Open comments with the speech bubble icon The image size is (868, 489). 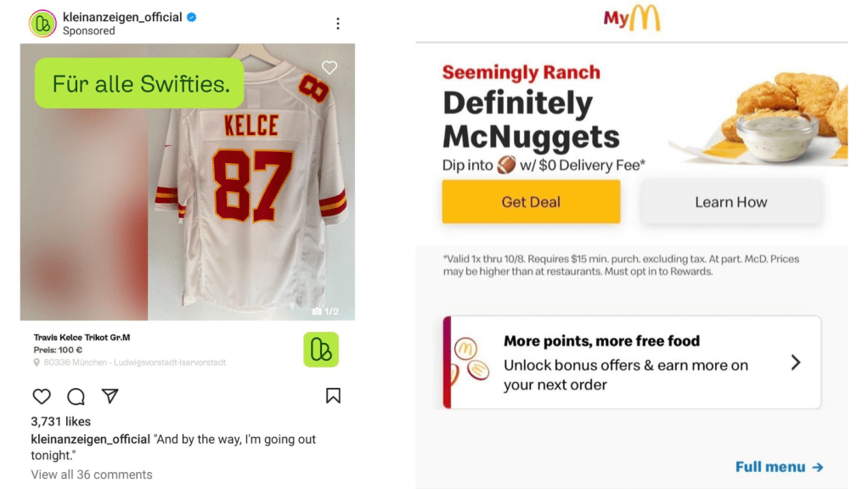point(76,396)
